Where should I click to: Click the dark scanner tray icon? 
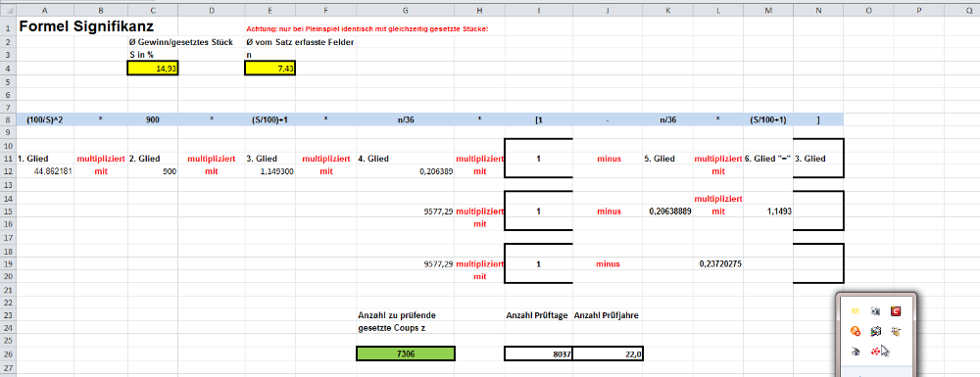coord(855,352)
